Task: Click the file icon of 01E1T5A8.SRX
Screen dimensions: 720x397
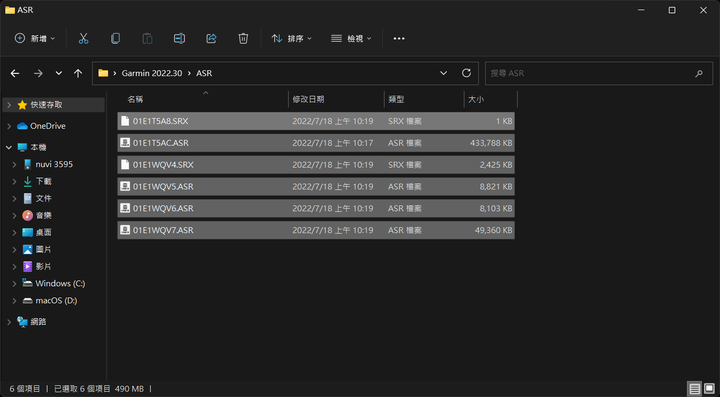Action: [125, 121]
